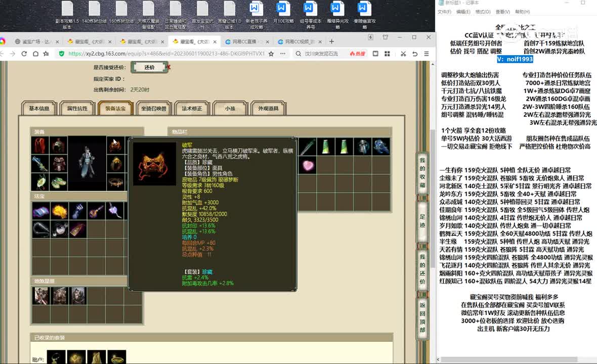Click the 汶川突发泥石流 search box
The image size is (597, 364).
point(321,54)
